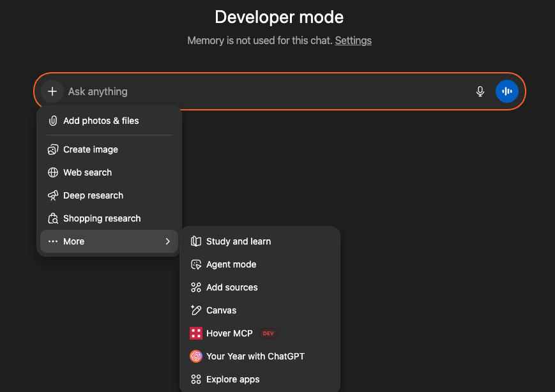The width and height of the screenshot is (555, 392).
Task: Click the 'Memory is not used' notice text
Action: (260, 41)
